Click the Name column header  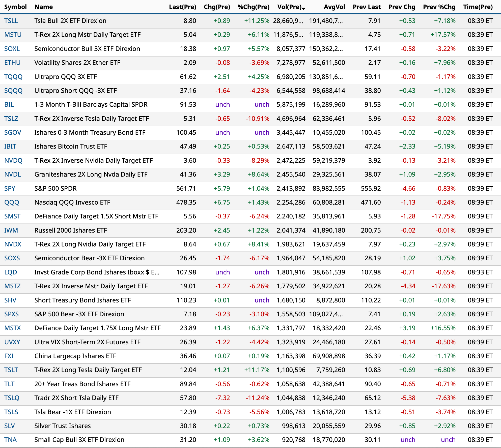point(44,7)
